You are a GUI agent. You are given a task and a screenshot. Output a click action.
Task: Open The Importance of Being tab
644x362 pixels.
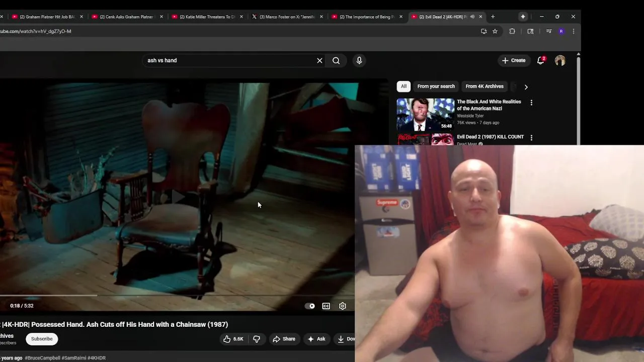tap(366, 17)
